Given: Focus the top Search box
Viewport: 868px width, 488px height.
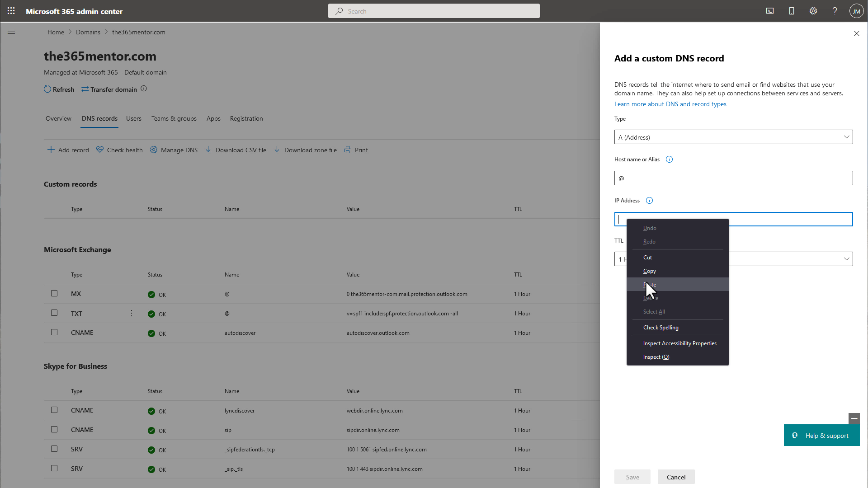Looking at the screenshot, I should 434,11.
